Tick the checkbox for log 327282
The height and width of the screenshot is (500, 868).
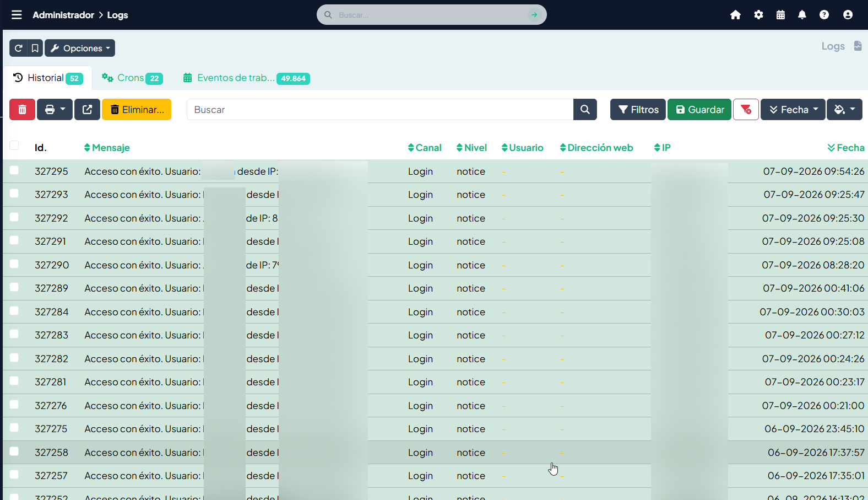pyautogui.click(x=14, y=357)
